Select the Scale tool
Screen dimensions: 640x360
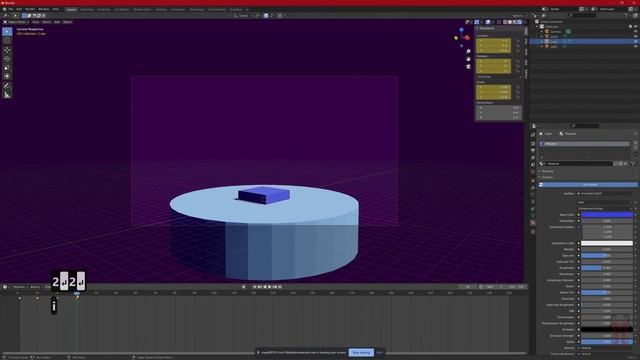point(7,67)
